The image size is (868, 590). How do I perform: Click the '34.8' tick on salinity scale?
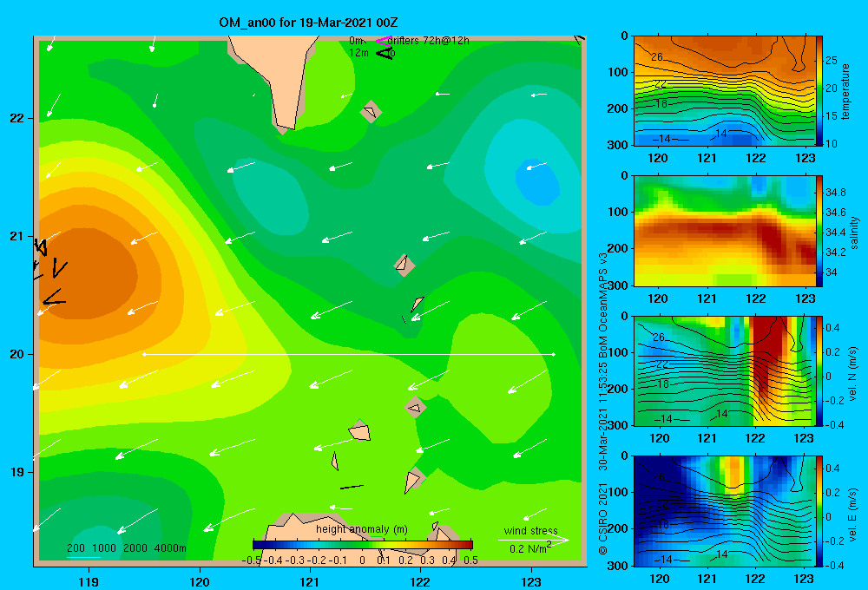pyautogui.click(x=835, y=193)
